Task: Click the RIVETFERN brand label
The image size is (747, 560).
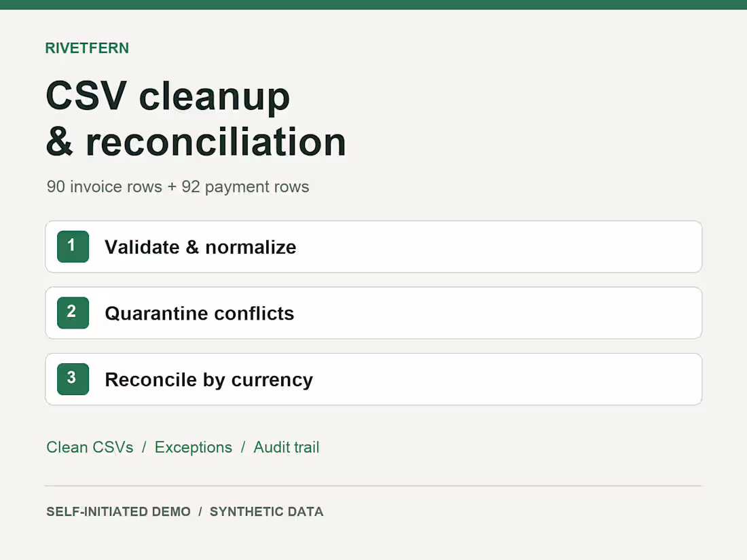Action: coord(87,48)
